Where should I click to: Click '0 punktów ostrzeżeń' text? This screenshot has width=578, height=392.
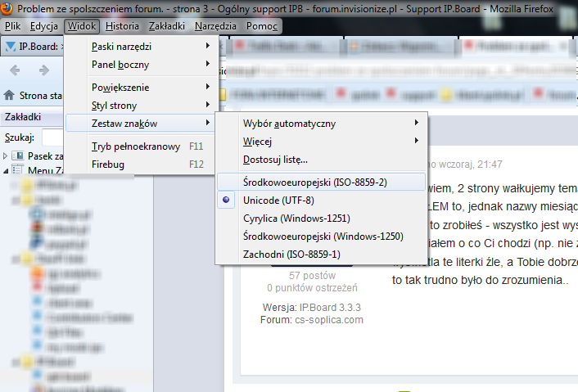[x=312, y=288]
